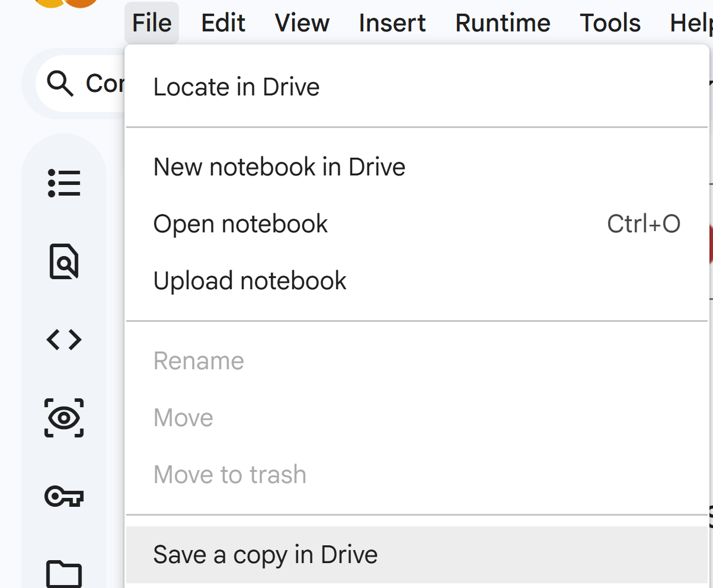
Task: Click the Rename menu entry
Action: [199, 361]
